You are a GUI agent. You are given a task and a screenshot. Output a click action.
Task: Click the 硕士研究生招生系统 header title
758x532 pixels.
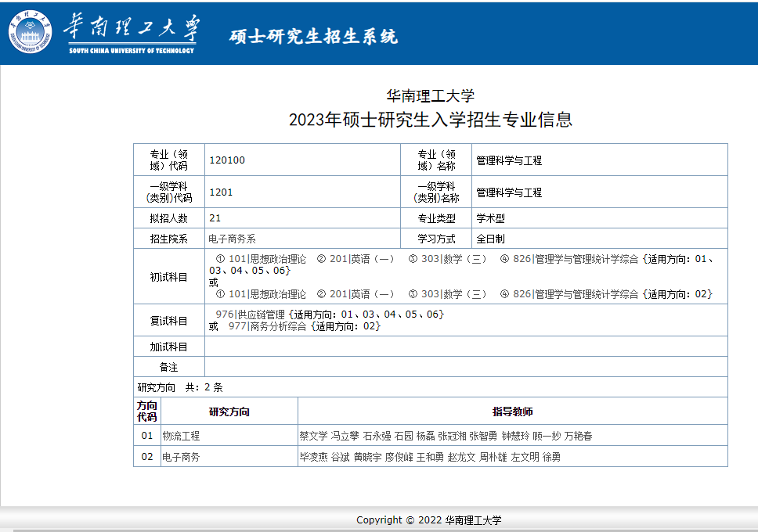(313, 36)
